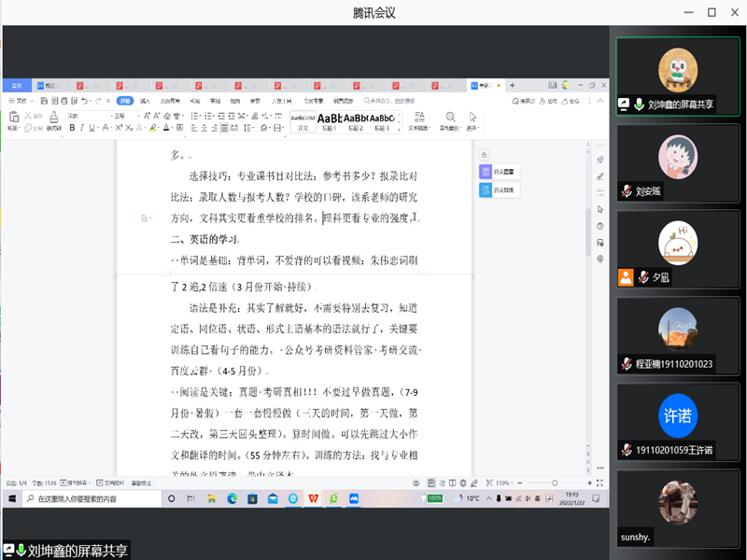747x560 pixels.
Task: Click the Bold formatting icon
Action: [72, 128]
